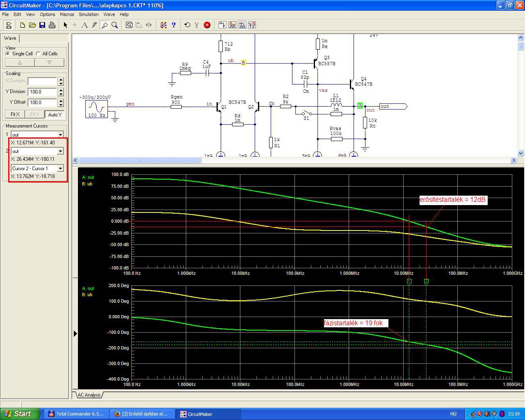Image resolution: width=525 pixels, height=420 pixels.
Task: Switch to the AC Analysis tab
Action: point(89,395)
